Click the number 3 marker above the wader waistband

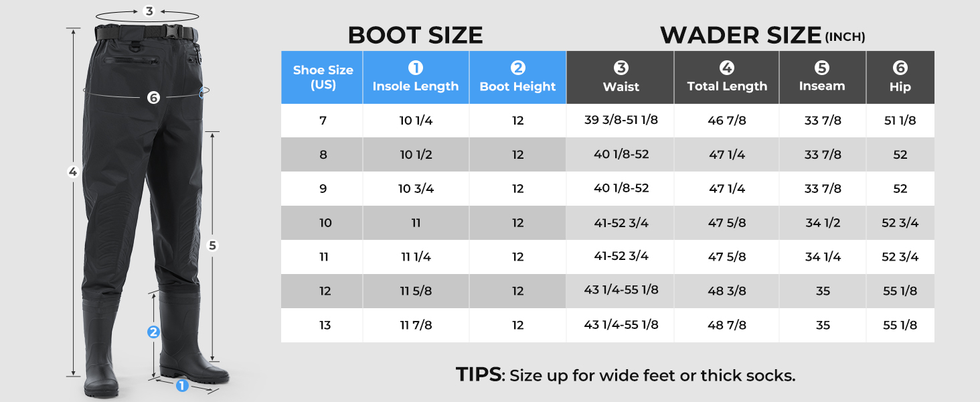[x=149, y=11]
